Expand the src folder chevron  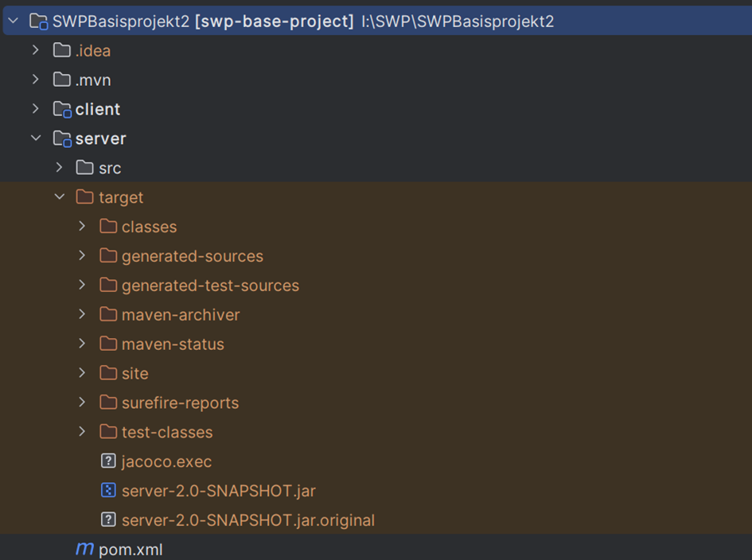coord(60,168)
